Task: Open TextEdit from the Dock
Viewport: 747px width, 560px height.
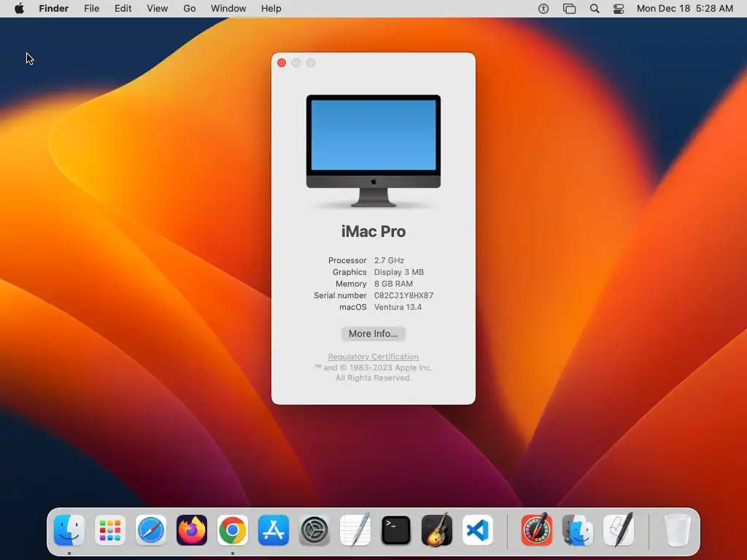Action: [355, 530]
